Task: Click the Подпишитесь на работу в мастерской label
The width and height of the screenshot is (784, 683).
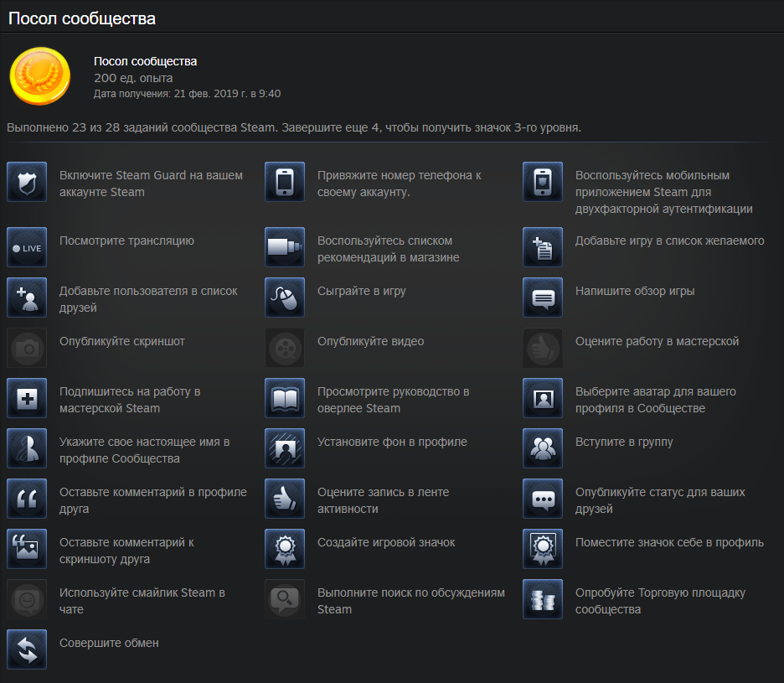Action: tap(130, 400)
